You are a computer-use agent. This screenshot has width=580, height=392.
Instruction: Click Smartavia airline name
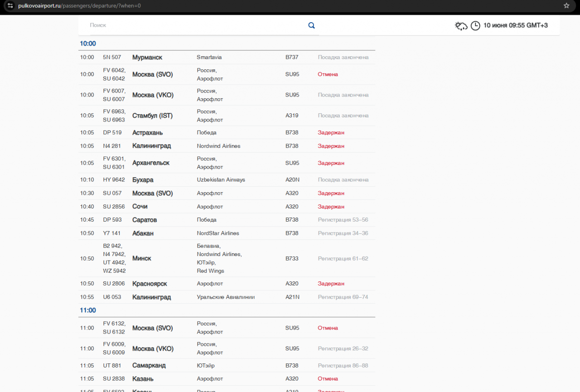click(x=209, y=58)
